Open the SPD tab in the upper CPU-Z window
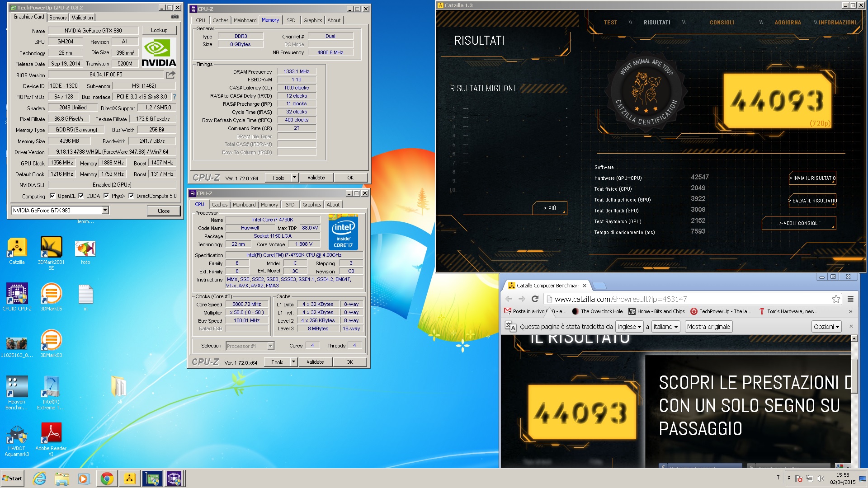The image size is (868, 488). point(291,20)
